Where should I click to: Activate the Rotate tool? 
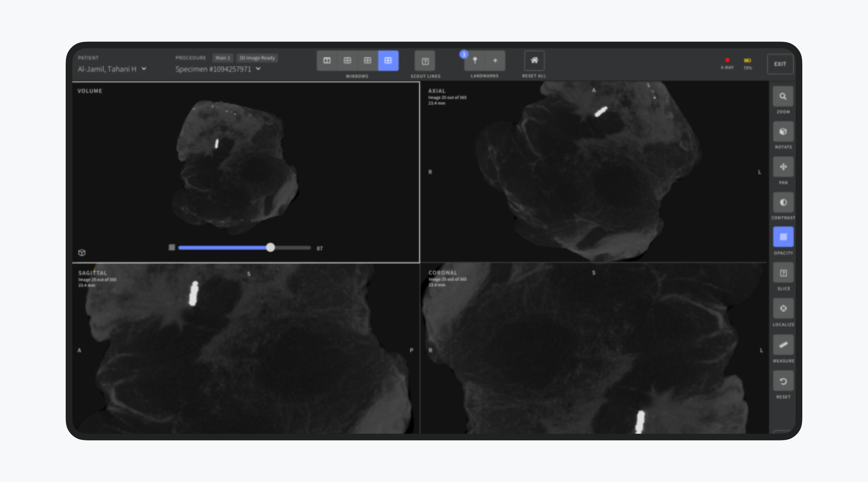point(783,132)
